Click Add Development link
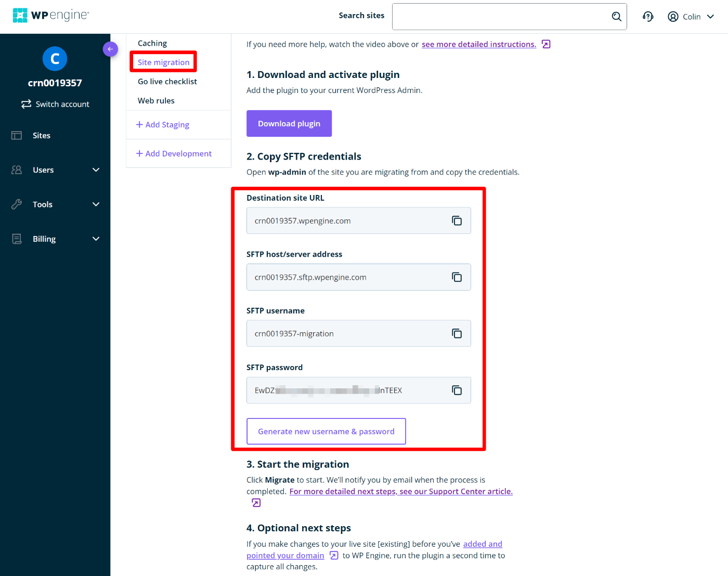Screen dimensions: 728x576 click(x=178, y=153)
